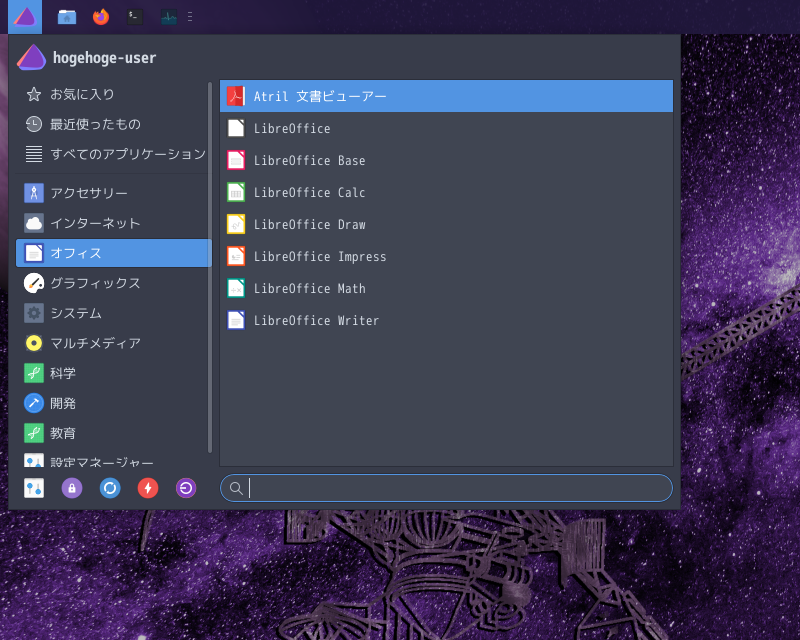Image resolution: width=800 pixels, height=640 pixels.
Task: Select the オフィス category
Action: 114,253
